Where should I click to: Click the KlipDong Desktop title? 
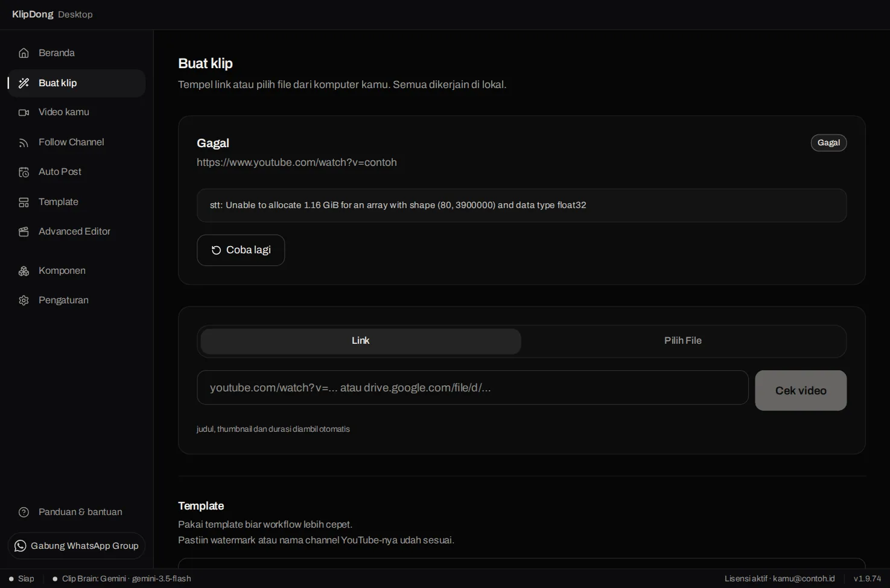(x=52, y=14)
